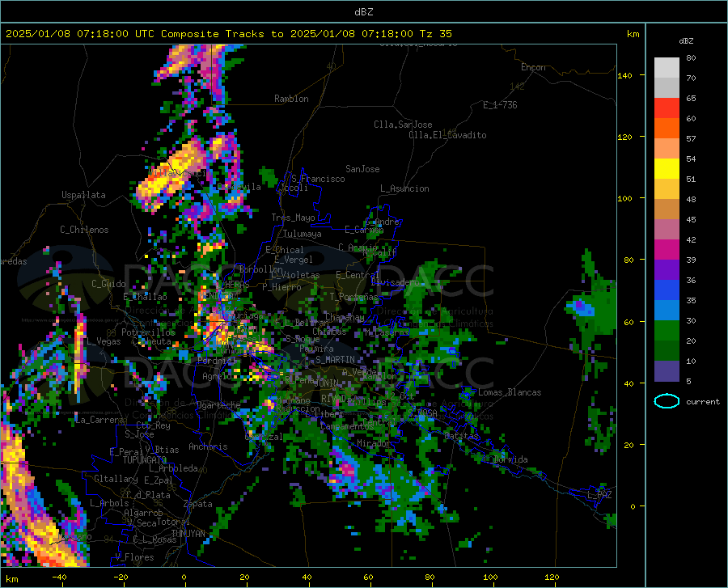
Task: Click the 'L_Vegas' map label
Action: click(x=104, y=341)
